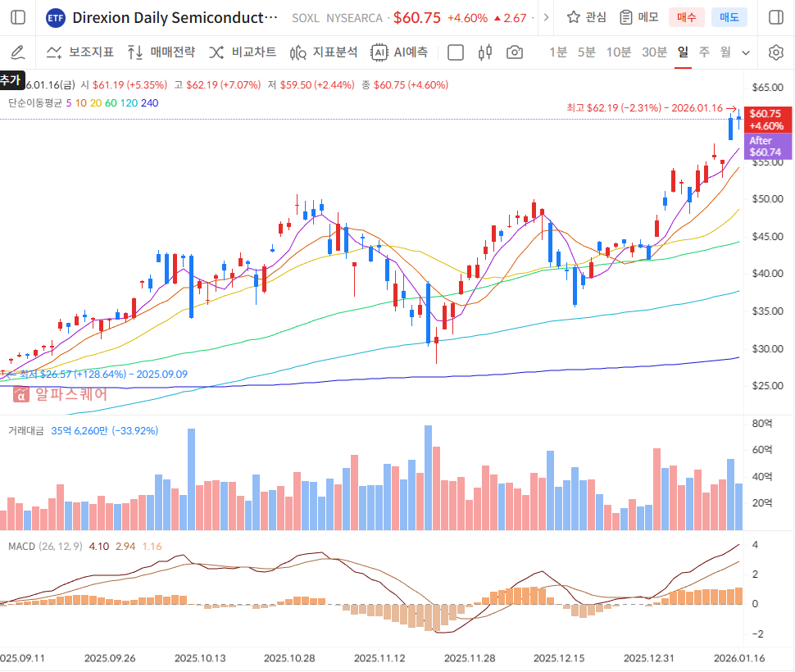This screenshot has width=795, height=672.
Task: Open chart settings gear icon
Action: (x=775, y=52)
